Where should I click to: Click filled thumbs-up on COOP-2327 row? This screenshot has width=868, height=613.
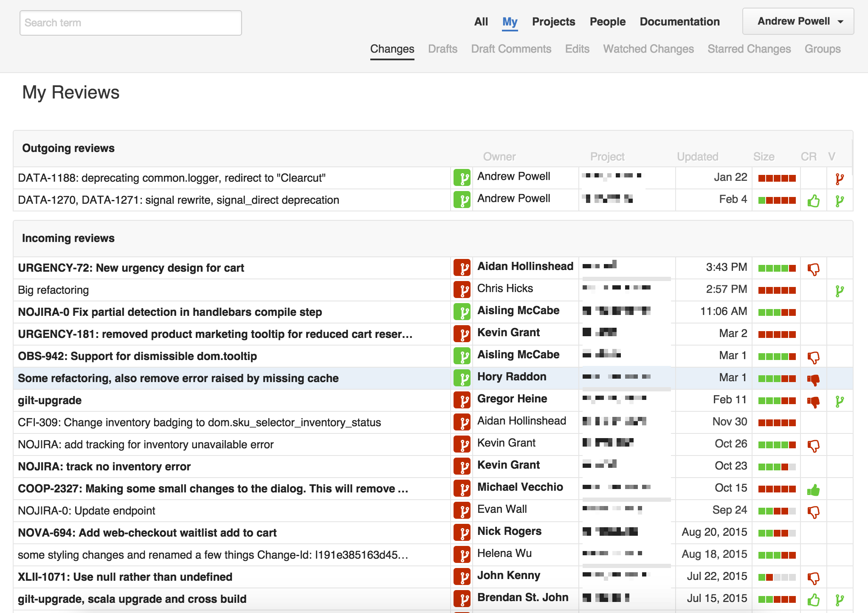813,490
